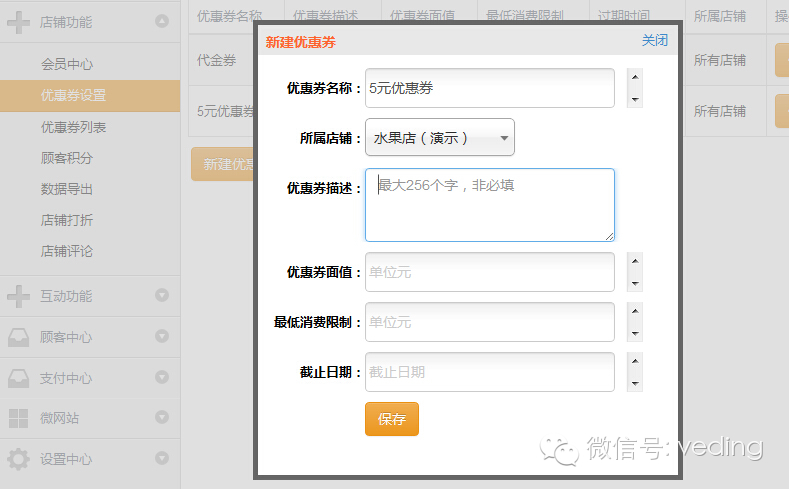
Task: Go to 顾客积分 page
Action: click(x=67, y=158)
